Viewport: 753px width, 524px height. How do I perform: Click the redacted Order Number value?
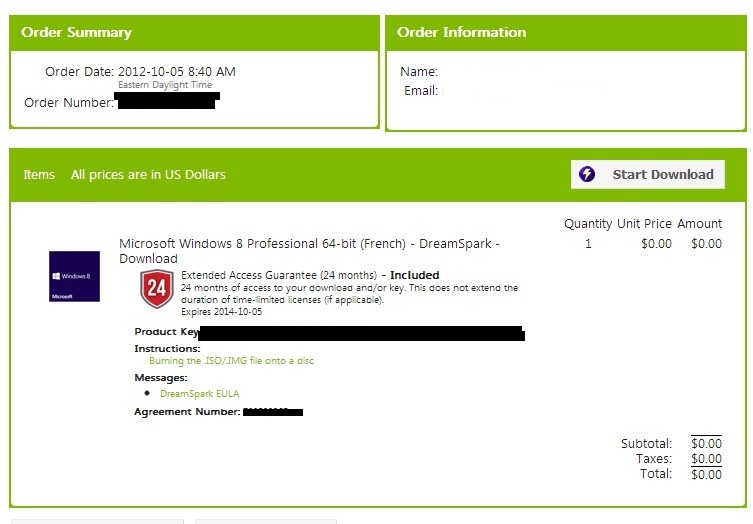167,101
